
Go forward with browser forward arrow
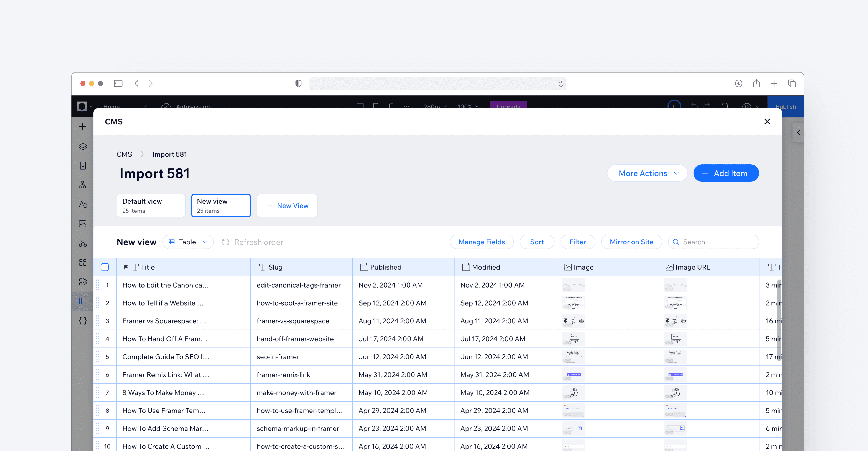click(151, 83)
